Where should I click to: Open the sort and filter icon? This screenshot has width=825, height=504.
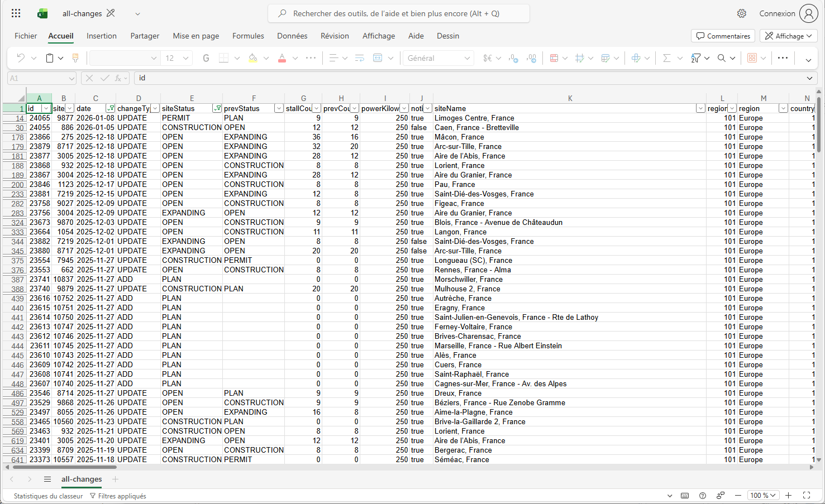pos(695,58)
